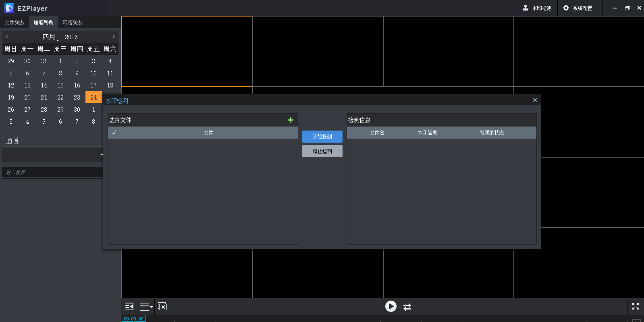Switch to the 网络列表 tab

point(72,23)
